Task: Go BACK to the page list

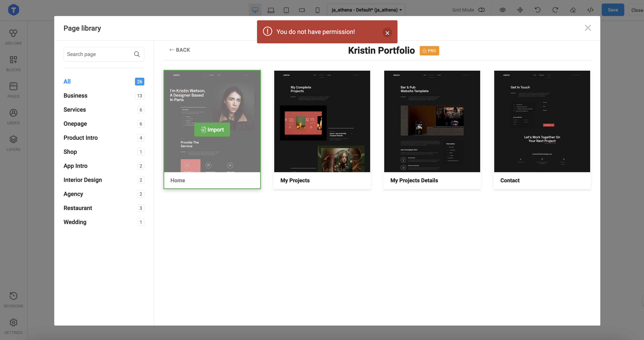Action: 180,50
